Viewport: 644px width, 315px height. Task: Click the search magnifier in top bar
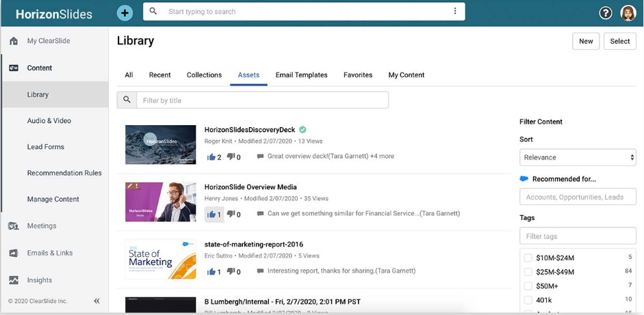(x=153, y=11)
